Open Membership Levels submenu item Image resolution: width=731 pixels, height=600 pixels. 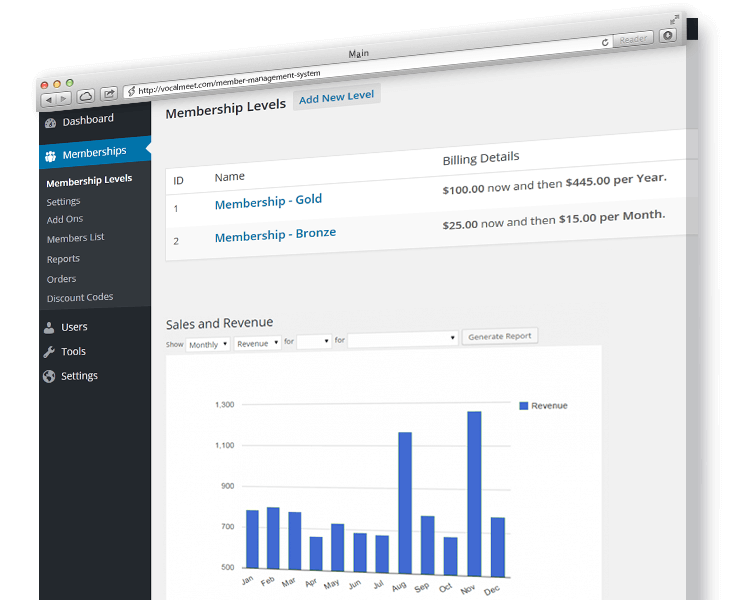[x=89, y=180]
